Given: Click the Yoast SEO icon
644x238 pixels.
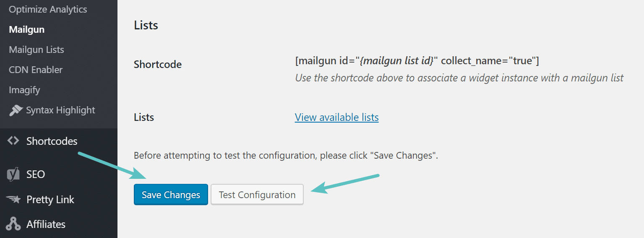Looking at the screenshot, I should (13, 174).
